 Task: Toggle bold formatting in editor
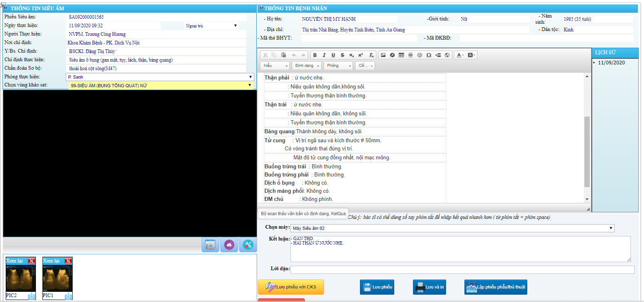(x=315, y=55)
